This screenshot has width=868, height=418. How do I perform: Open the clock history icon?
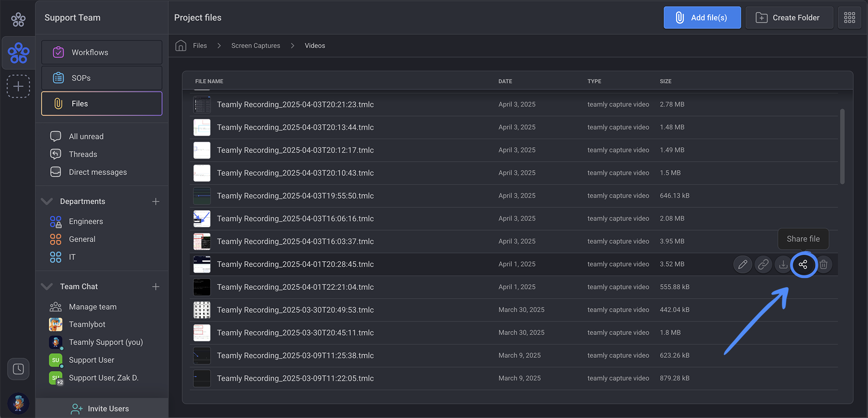[18, 369]
